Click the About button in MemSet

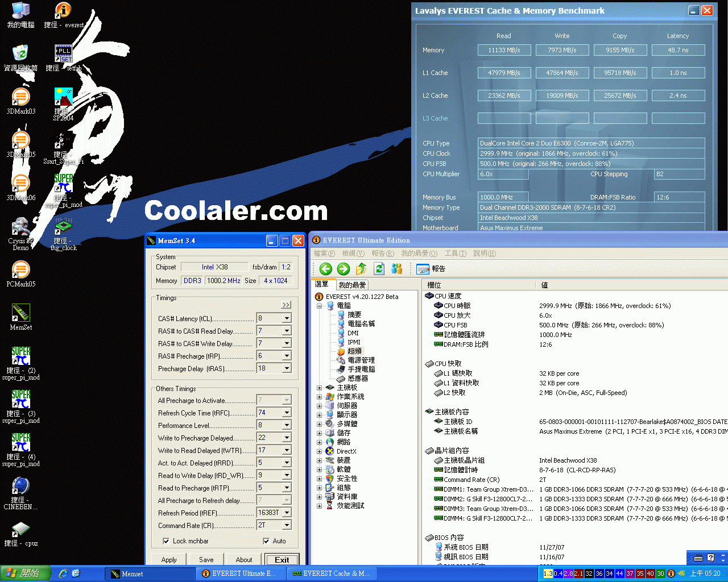point(244,560)
